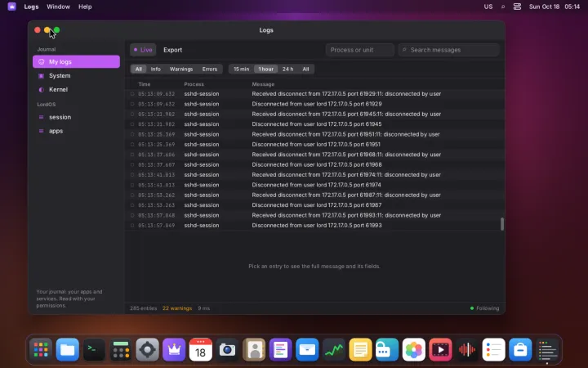
Task: Click row marker circle for 05:13:57.849 entry
Action: click(x=132, y=226)
